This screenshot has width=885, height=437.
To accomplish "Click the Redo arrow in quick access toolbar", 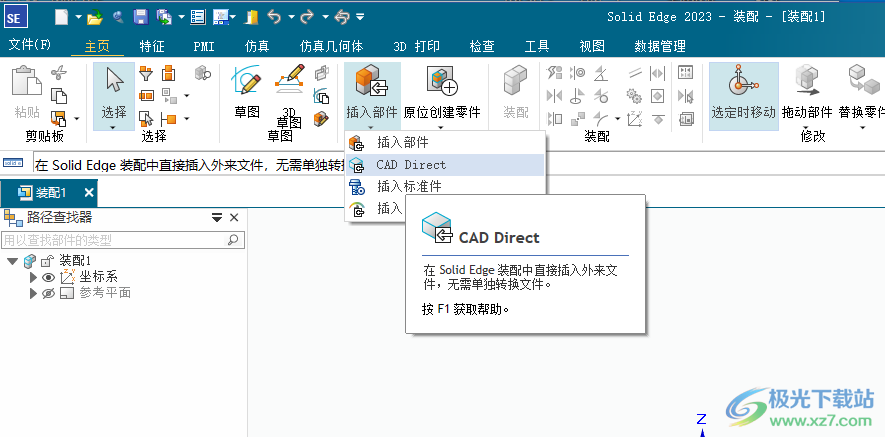I will coord(308,18).
